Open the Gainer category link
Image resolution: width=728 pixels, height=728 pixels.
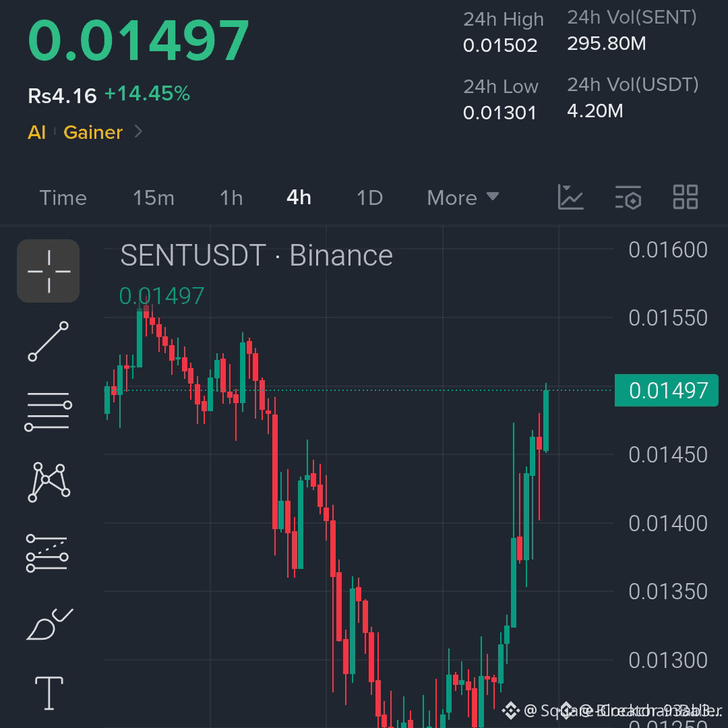[93, 132]
